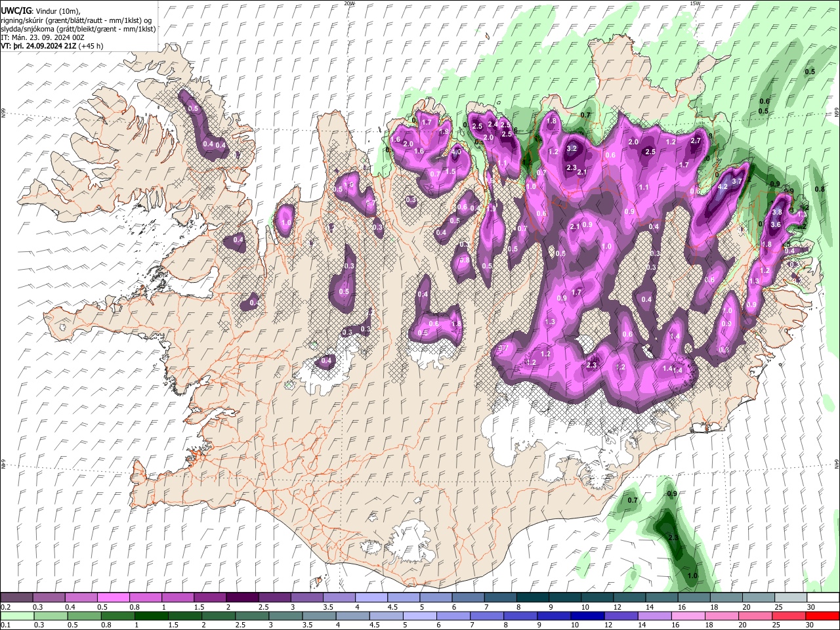
Task: Click the 3.7 snowfall value on map
Action: click(736, 181)
